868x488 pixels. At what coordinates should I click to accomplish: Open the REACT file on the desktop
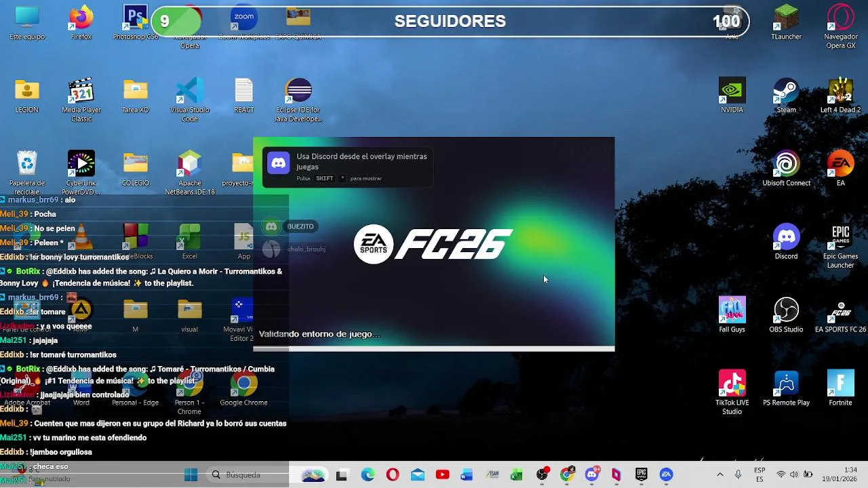[x=244, y=96]
